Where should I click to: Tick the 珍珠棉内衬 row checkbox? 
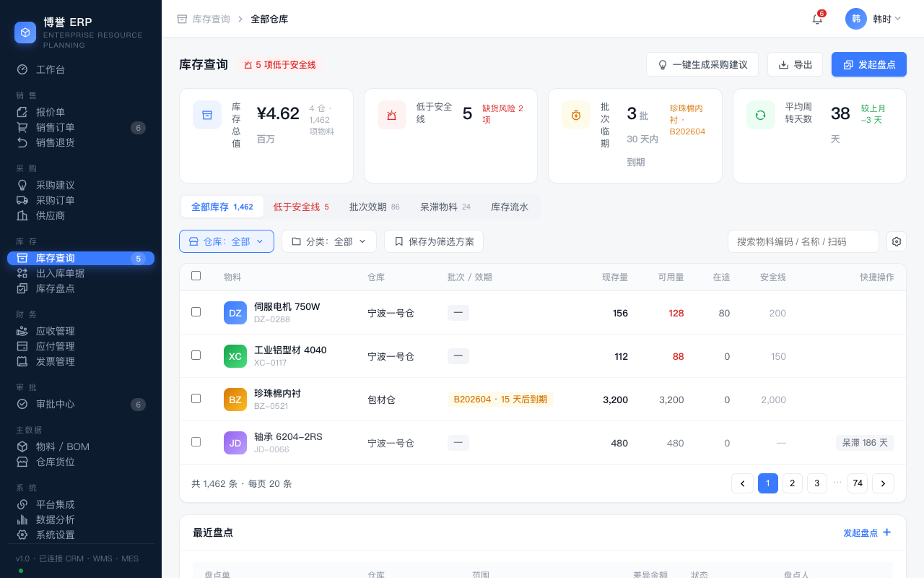pos(196,398)
